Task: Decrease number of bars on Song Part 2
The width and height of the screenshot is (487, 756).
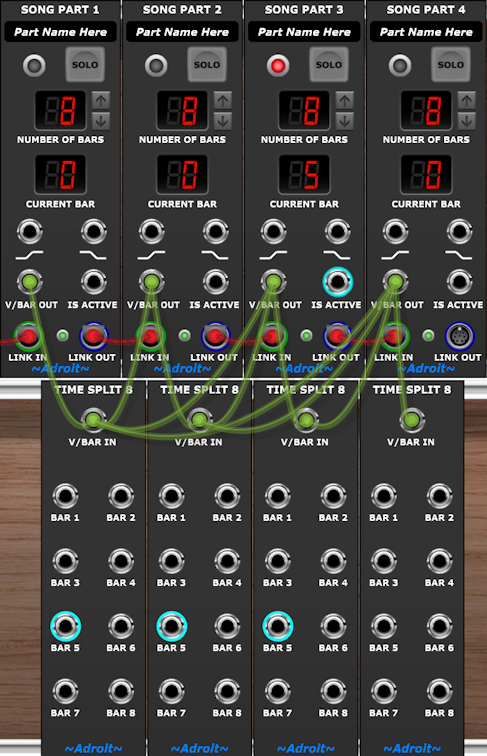Action: (223, 121)
